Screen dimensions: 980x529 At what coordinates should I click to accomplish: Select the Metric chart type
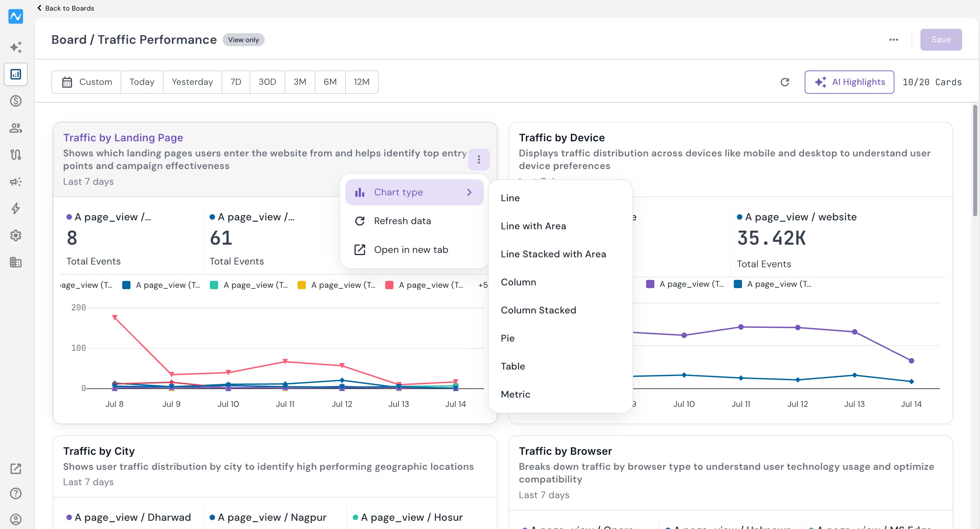pyautogui.click(x=560, y=395)
